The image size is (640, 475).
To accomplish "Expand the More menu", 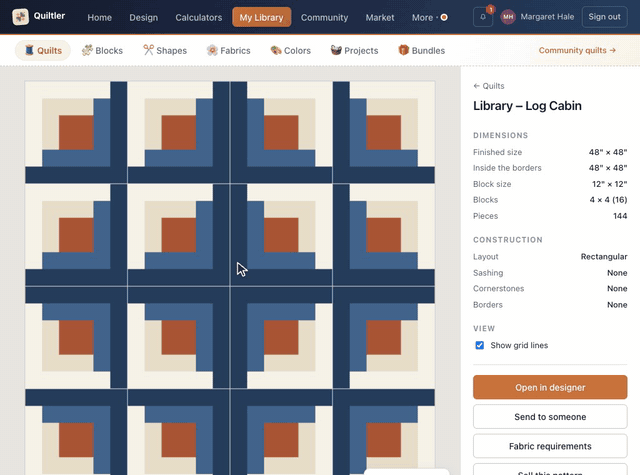I will coord(429,18).
